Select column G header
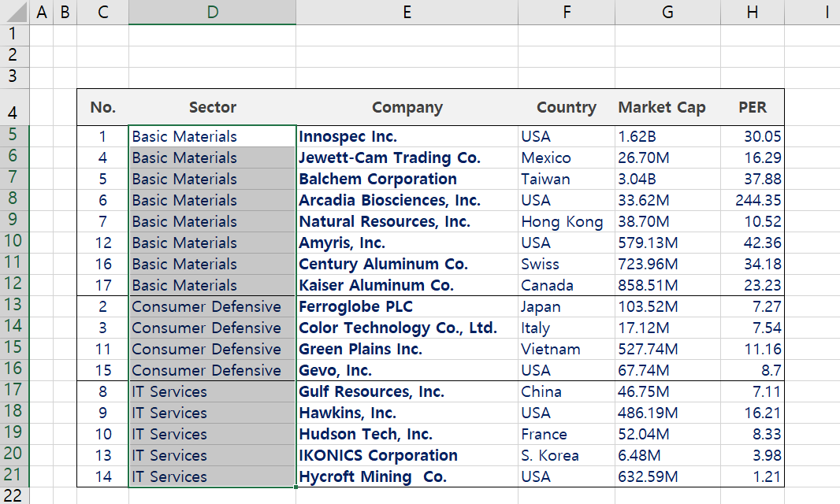Image resolution: width=840 pixels, height=504 pixels. pos(667,12)
